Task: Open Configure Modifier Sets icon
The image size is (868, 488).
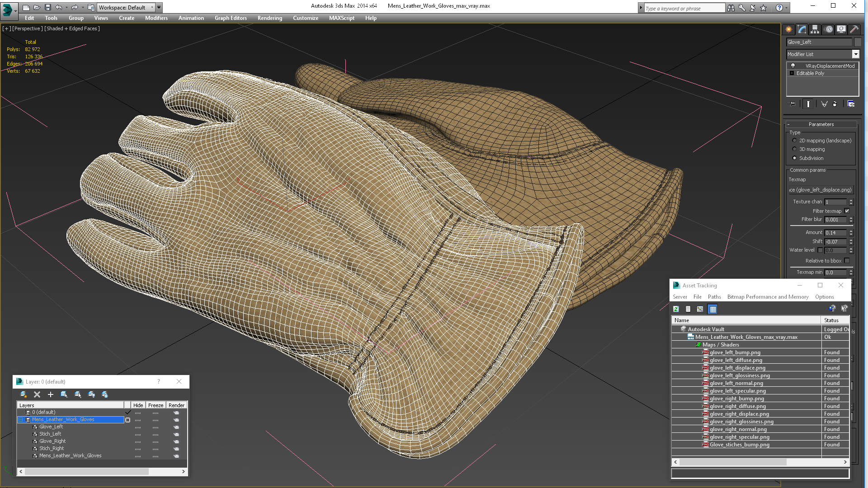Action: [x=851, y=104]
